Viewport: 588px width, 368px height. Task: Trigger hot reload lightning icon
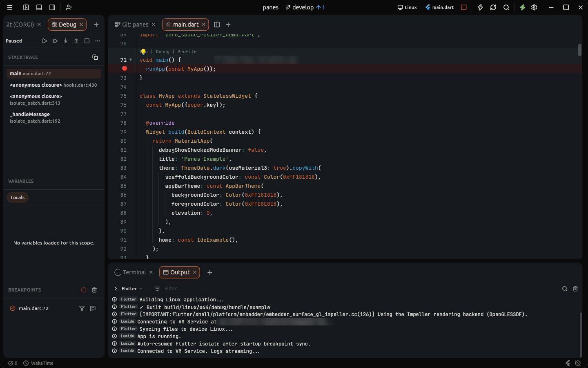coord(480,7)
